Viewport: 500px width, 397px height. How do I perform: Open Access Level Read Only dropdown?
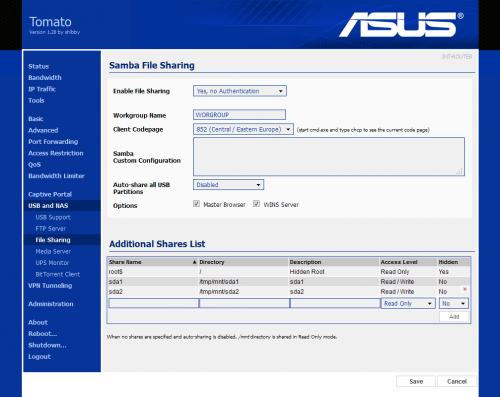[x=408, y=304]
